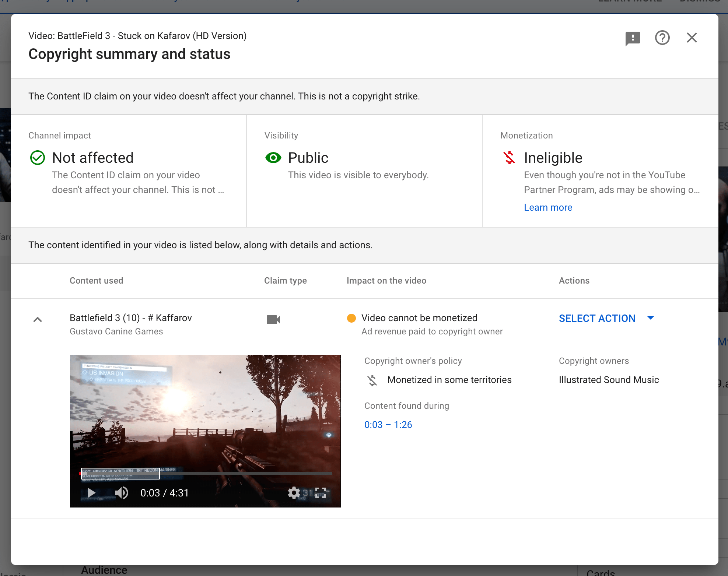Open video player settings gear

[x=294, y=493]
